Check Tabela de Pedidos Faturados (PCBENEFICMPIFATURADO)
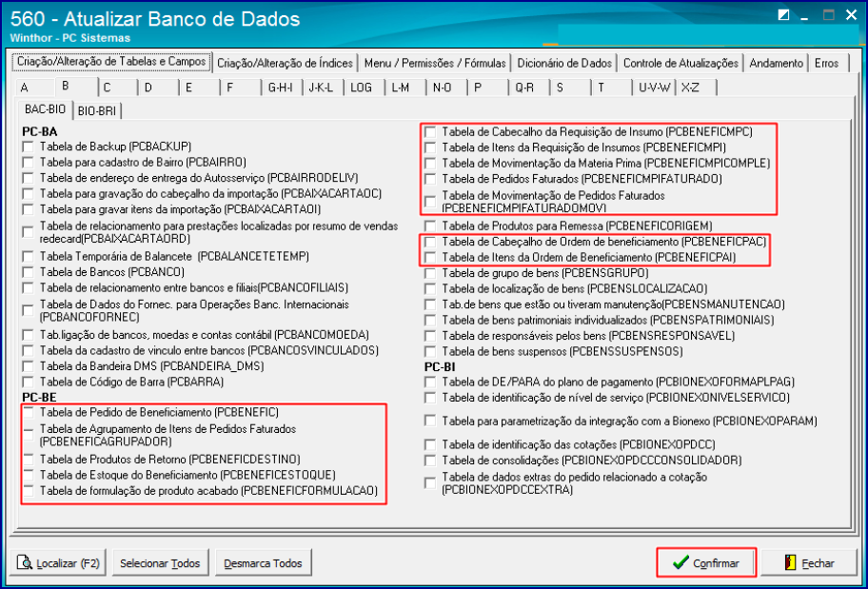868x589 pixels. pos(430,179)
